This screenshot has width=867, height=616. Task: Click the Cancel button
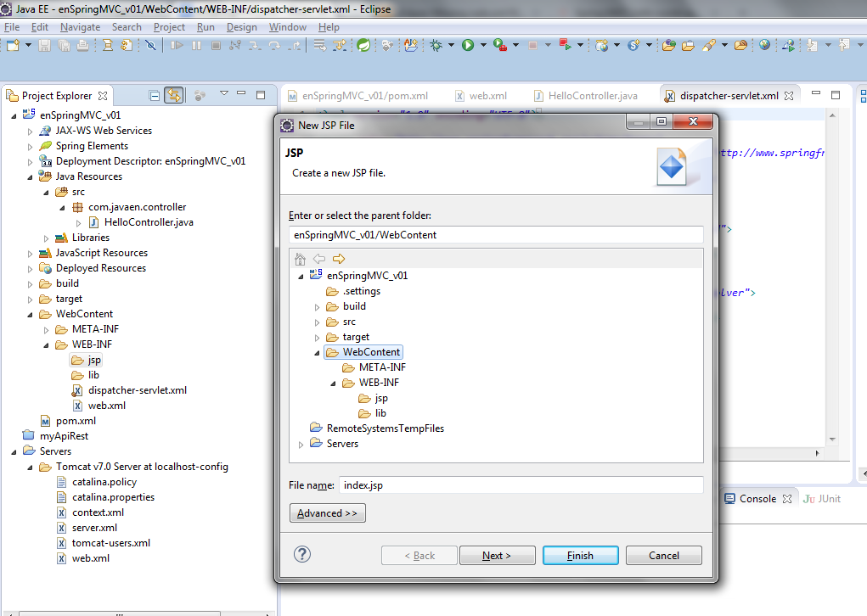click(x=663, y=555)
